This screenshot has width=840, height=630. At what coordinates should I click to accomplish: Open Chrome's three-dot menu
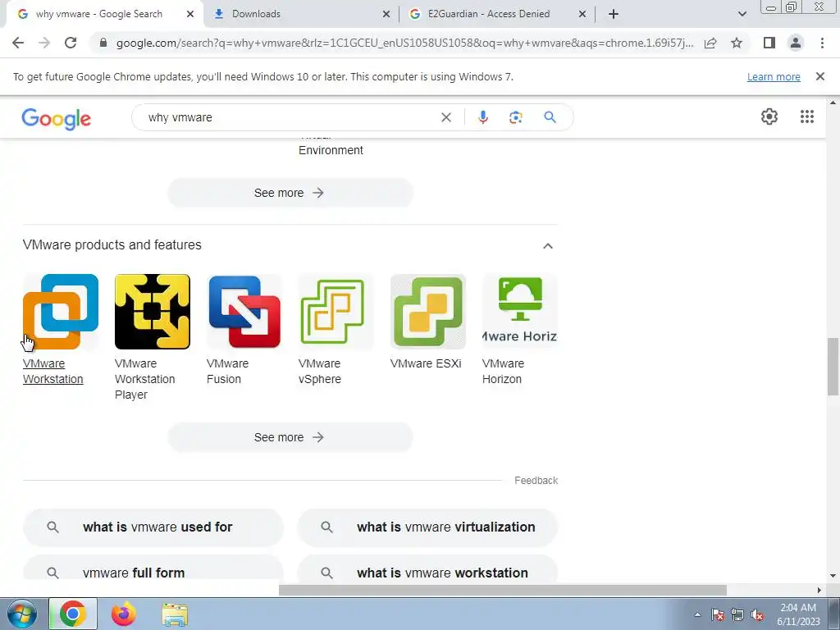(x=822, y=43)
